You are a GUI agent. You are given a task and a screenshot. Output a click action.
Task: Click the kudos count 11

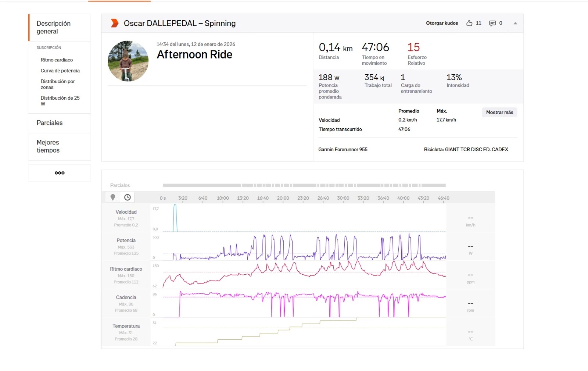click(x=478, y=23)
